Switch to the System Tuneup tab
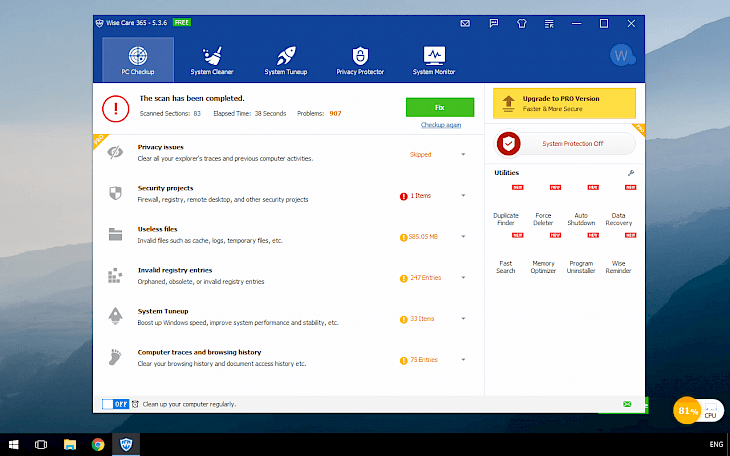Screen dimensions: 730x456 [286, 60]
